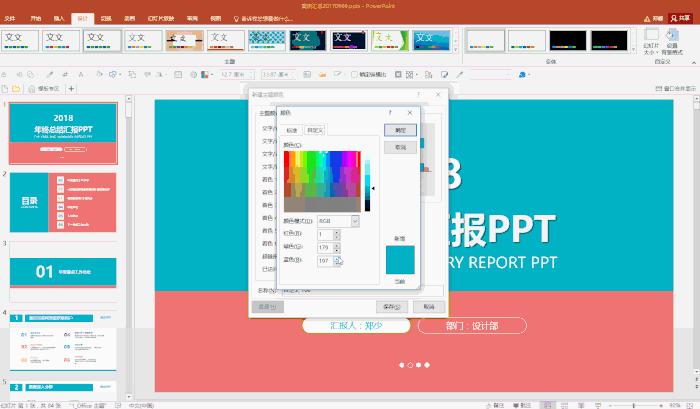Select the 设计 ribbon tab
Viewport: 700px width, 409px height.
tap(83, 18)
